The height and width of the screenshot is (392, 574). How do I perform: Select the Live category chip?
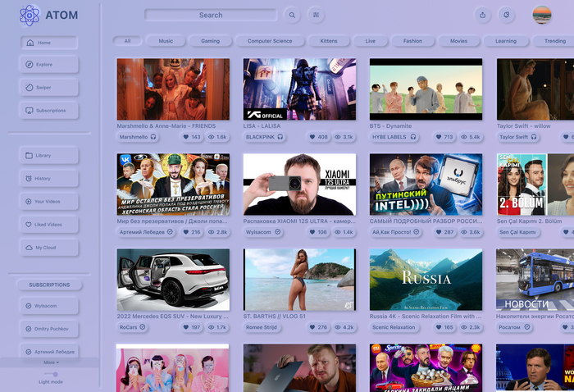point(370,41)
